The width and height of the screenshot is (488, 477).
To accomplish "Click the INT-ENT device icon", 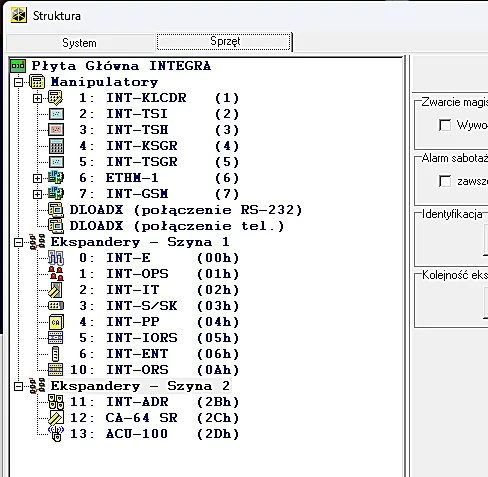I will coord(56,354).
